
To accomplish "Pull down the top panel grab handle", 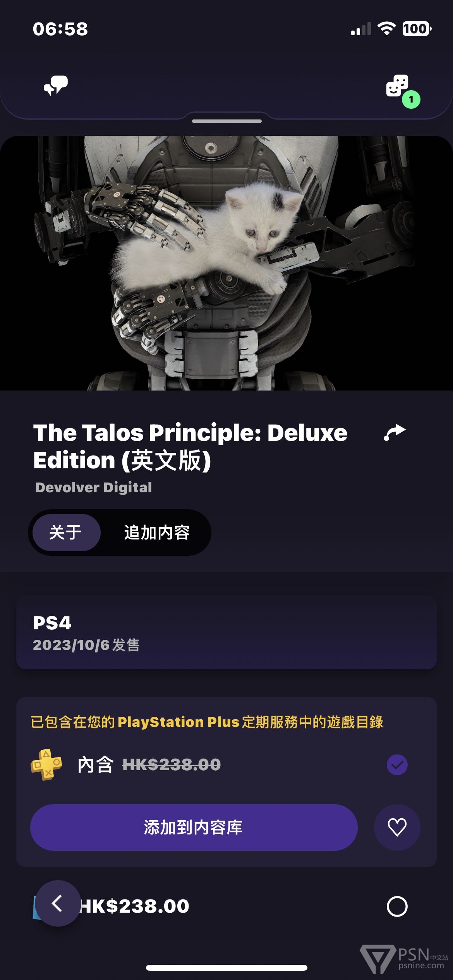I will pos(226,121).
